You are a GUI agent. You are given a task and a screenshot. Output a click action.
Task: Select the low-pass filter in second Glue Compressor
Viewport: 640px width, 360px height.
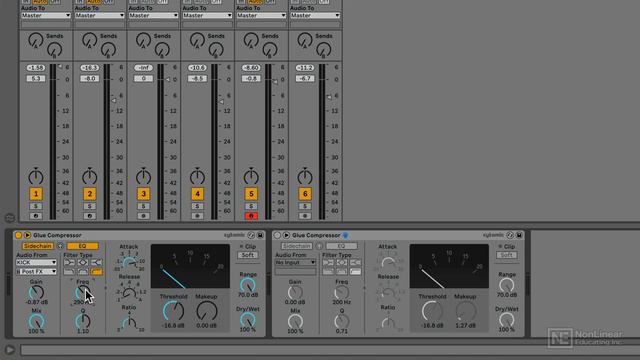pyautogui.click(x=328, y=271)
